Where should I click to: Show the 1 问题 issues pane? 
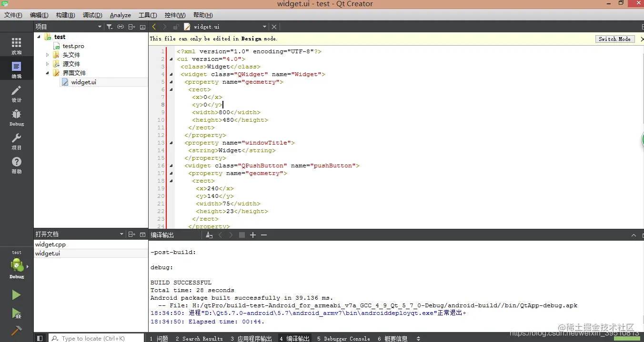(x=159, y=339)
